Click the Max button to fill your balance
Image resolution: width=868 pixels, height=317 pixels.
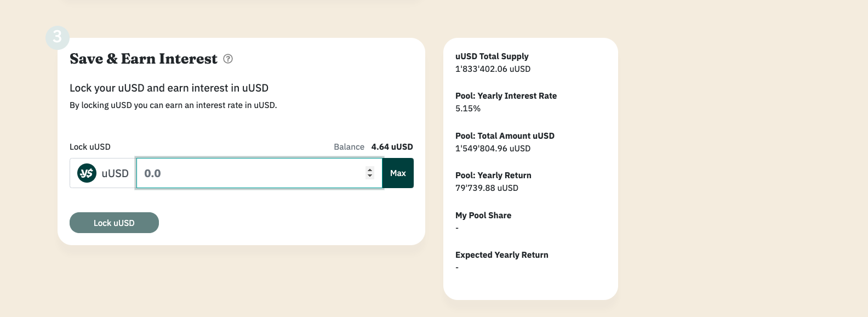pos(397,173)
